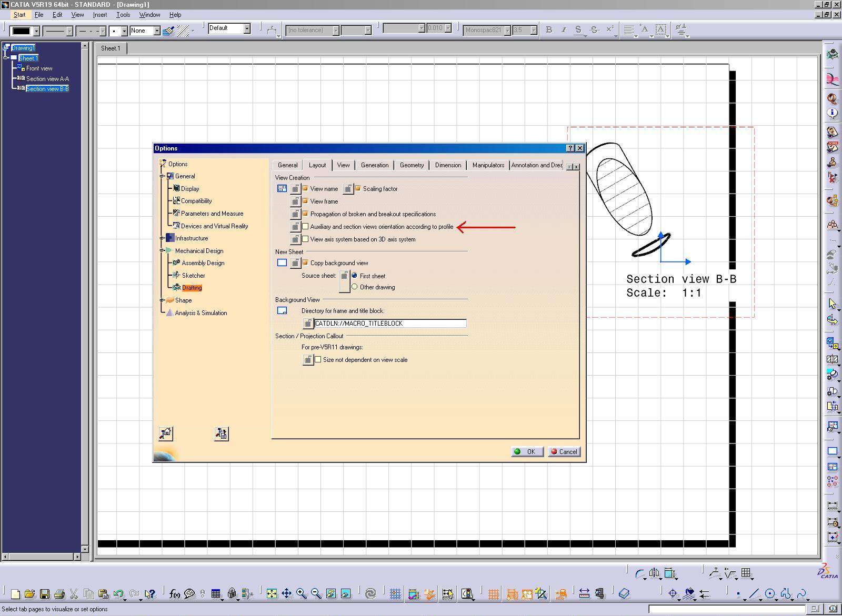
Task: Select the Line profile tool icon
Action: tap(755, 594)
